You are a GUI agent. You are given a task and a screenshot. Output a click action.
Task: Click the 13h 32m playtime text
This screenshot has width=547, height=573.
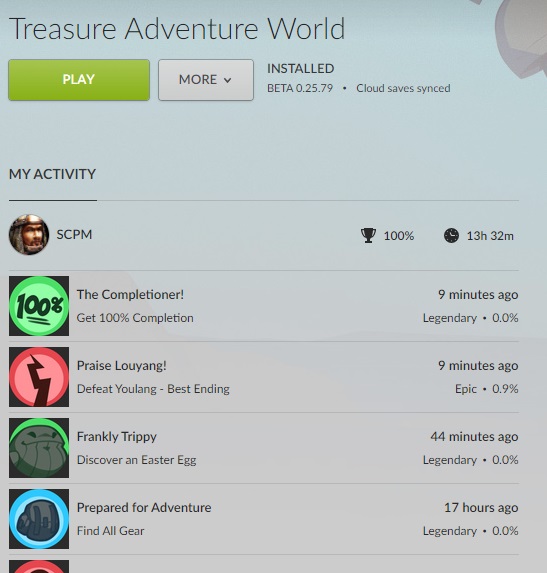pyautogui.click(x=490, y=236)
